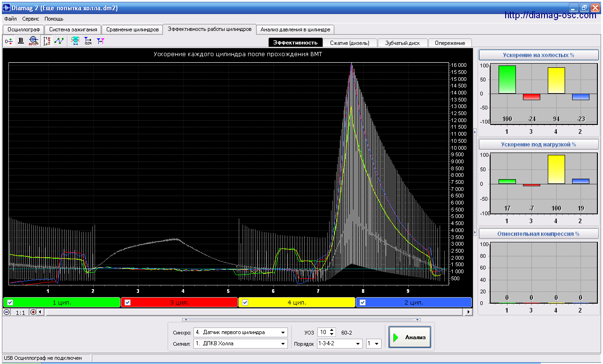Toggle cylinder 1 checkbox (1 цил.)
This screenshot has height=364, width=603.
point(10,302)
